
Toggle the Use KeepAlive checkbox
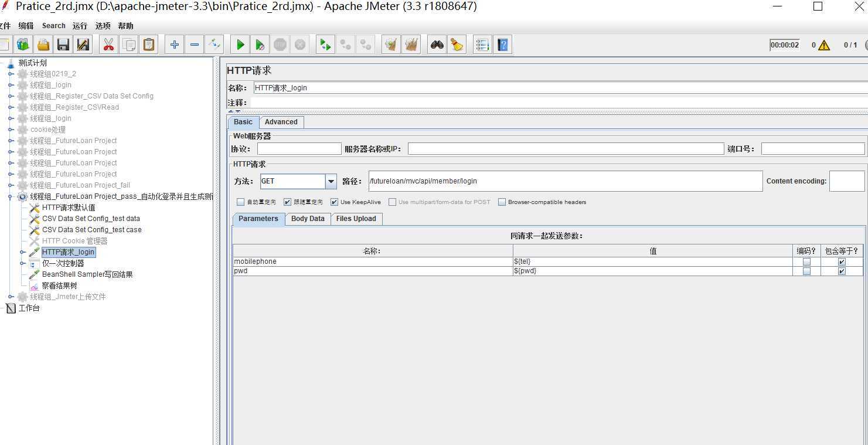[x=334, y=202]
